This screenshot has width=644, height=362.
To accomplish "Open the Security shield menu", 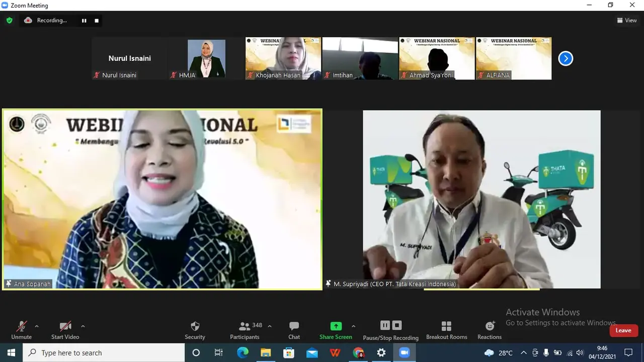I will coord(195,330).
